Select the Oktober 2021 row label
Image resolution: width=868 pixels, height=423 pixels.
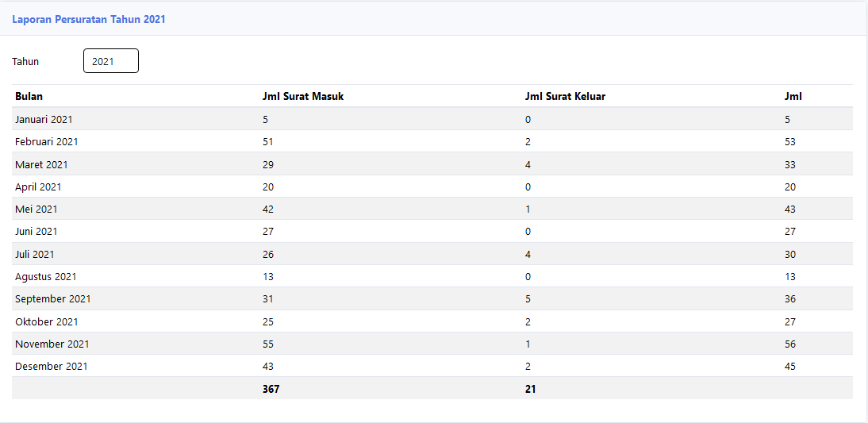pyautogui.click(x=47, y=321)
